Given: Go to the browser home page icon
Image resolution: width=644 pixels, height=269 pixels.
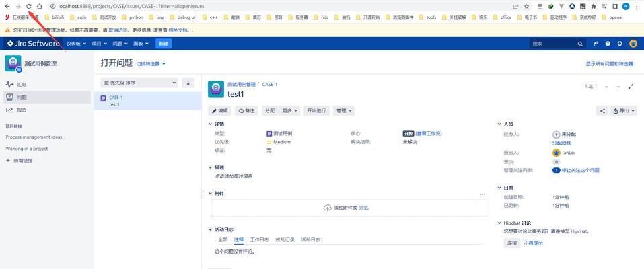Looking at the screenshot, I should 40,7.
